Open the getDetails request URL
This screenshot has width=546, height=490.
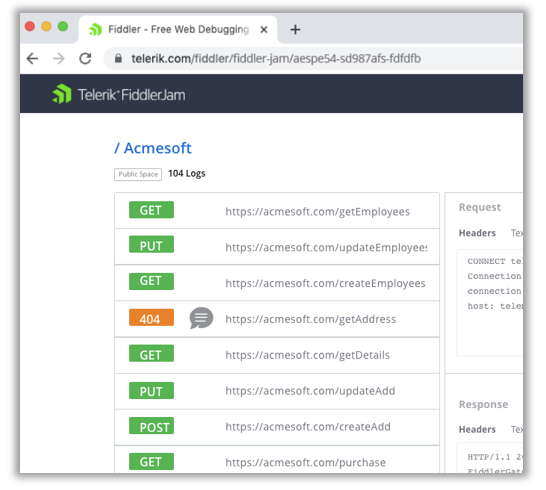click(x=307, y=355)
